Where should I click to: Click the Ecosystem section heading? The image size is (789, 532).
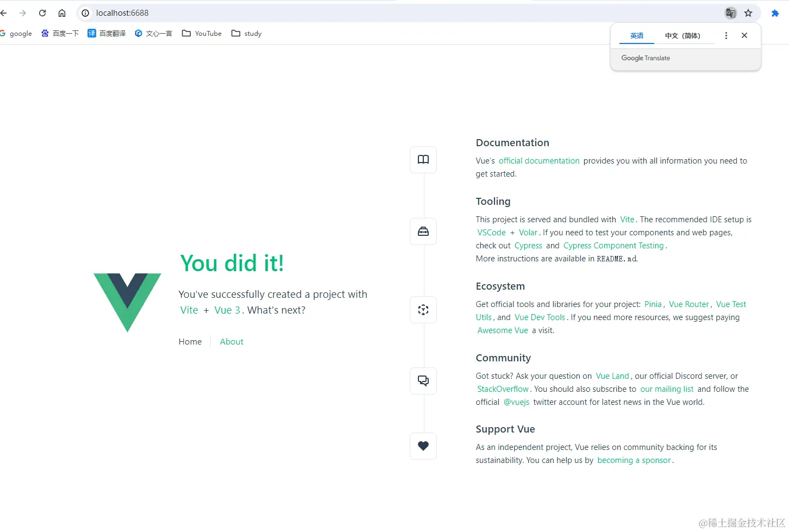(500, 286)
